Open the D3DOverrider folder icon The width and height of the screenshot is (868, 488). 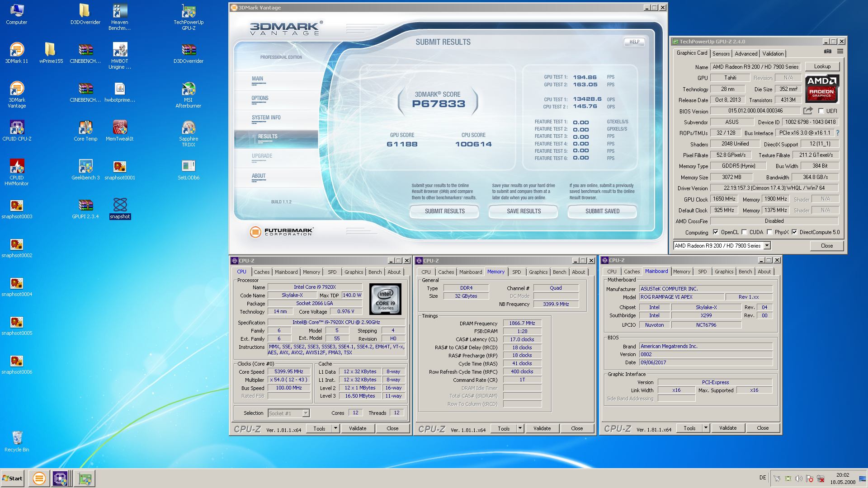[x=85, y=14]
